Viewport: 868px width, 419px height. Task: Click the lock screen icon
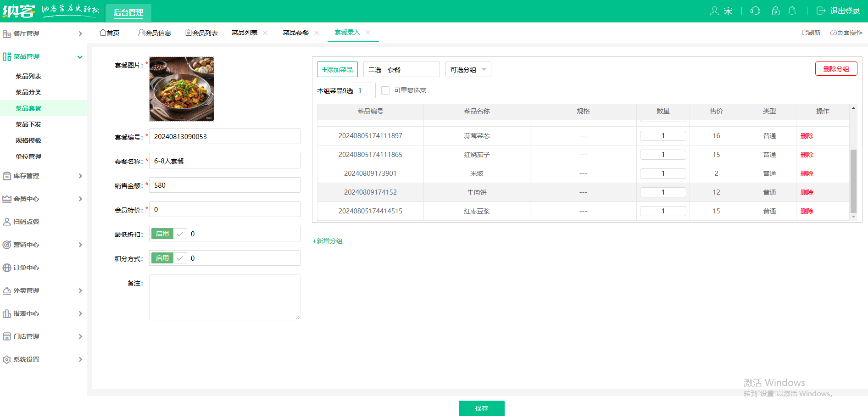775,11
